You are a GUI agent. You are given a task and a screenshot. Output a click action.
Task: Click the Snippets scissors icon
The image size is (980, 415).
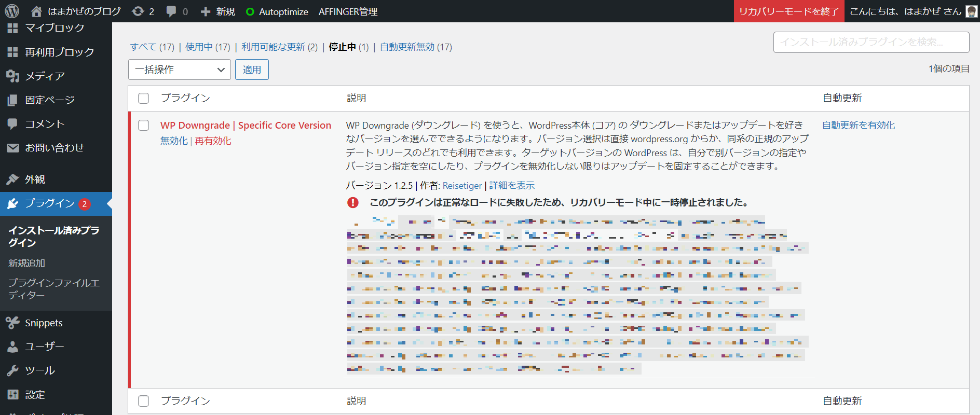pyautogui.click(x=12, y=323)
